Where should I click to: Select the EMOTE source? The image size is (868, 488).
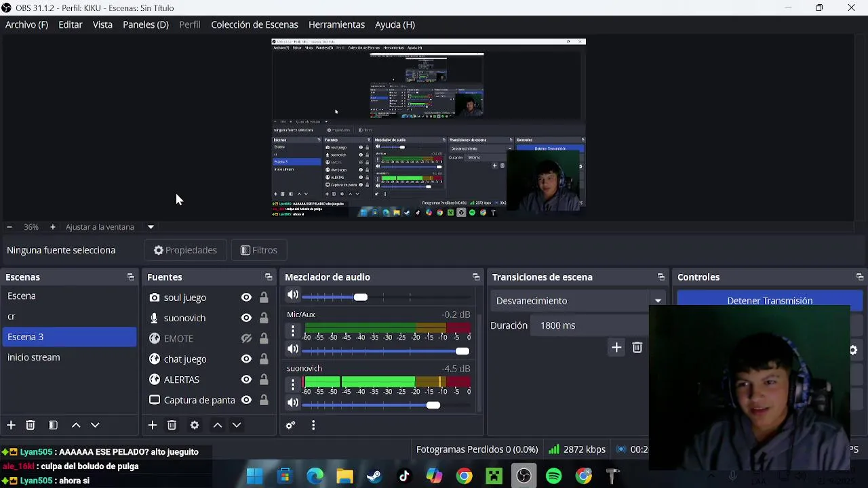[178, 338]
